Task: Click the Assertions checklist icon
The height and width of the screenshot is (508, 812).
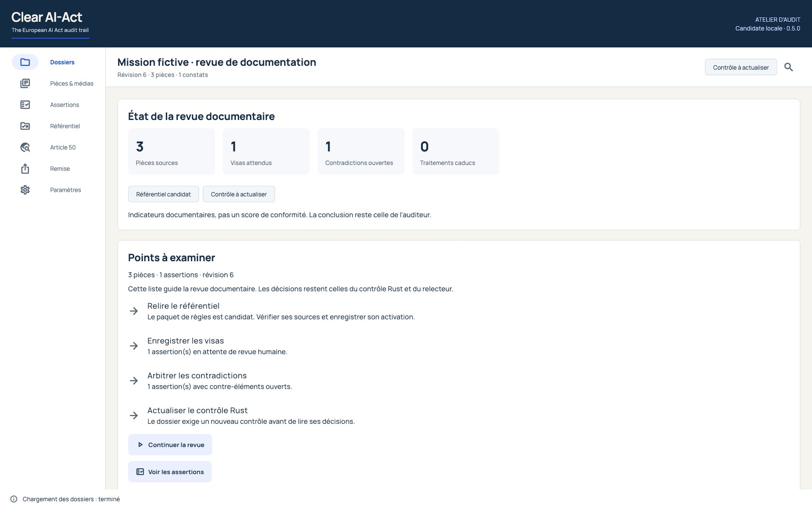Action: click(x=25, y=105)
